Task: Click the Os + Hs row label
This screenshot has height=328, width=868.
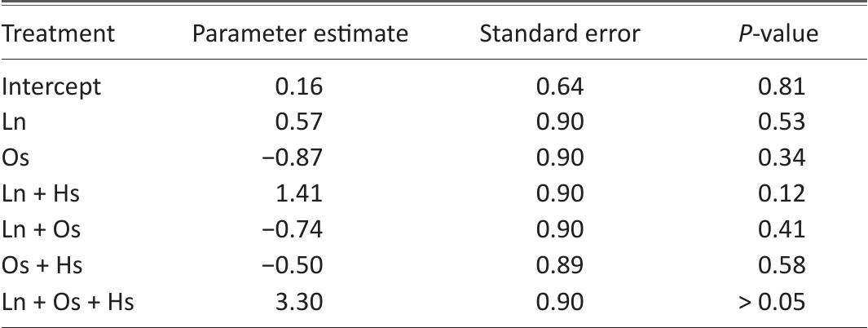Action: tap(42, 265)
